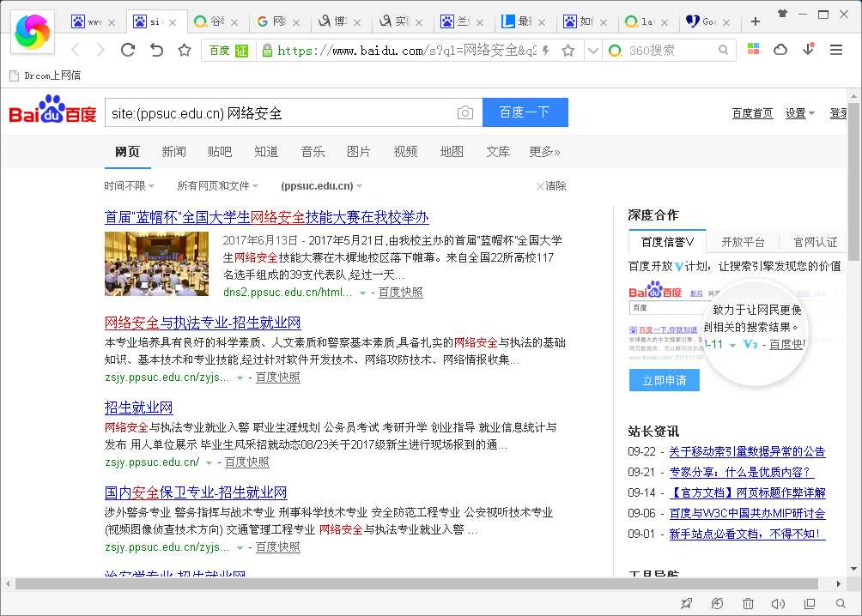
Task: Open the colorful apps grid extension
Action: [753, 49]
